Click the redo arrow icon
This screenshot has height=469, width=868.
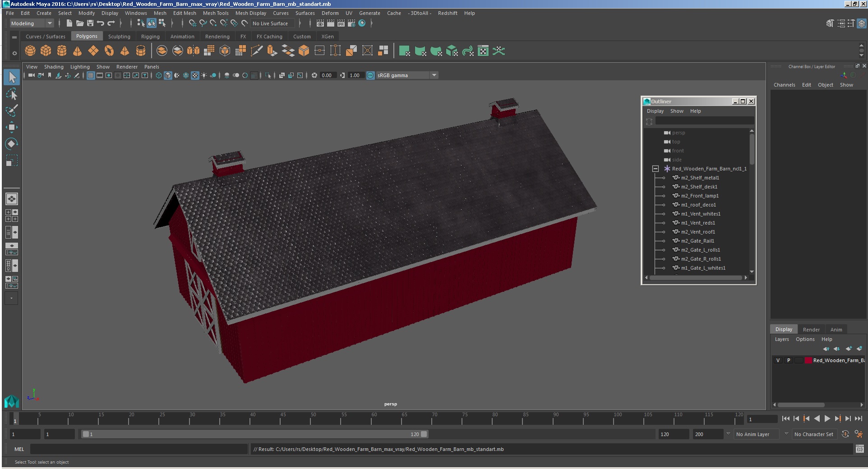(x=111, y=23)
